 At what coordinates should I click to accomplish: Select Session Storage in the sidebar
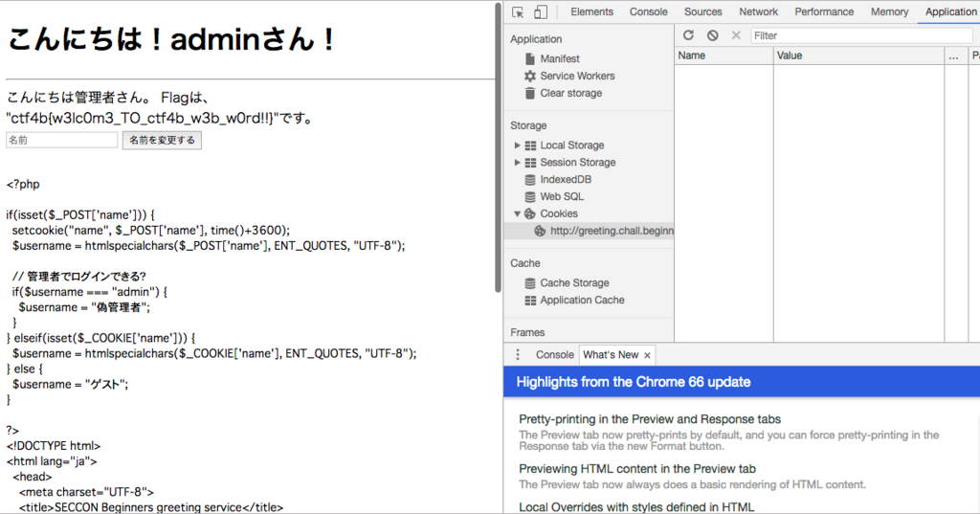[577, 163]
